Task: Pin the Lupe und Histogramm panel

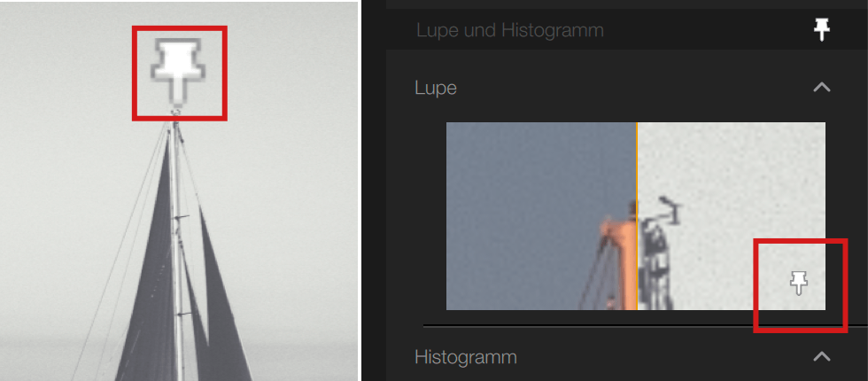Action: pos(822,29)
